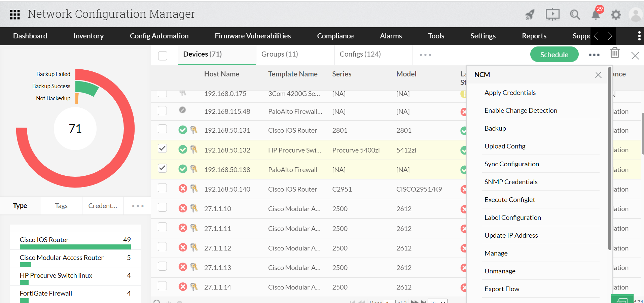Click the rocket quick-launch icon

click(x=529, y=15)
